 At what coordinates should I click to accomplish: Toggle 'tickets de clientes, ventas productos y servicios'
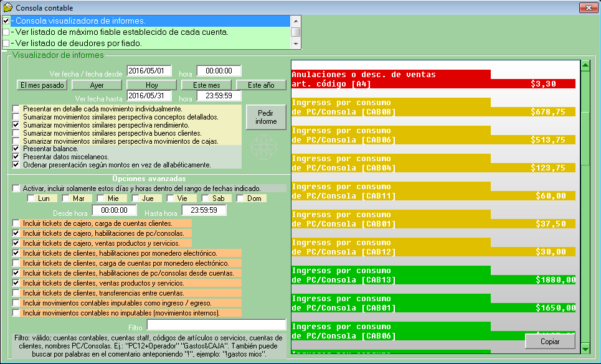(16, 283)
